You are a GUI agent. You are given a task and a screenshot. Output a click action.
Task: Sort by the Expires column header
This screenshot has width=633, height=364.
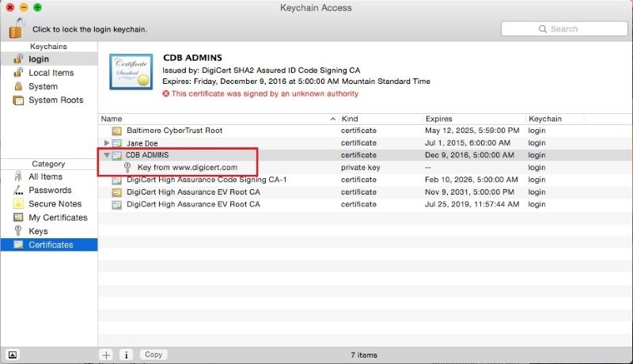tap(471, 119)
